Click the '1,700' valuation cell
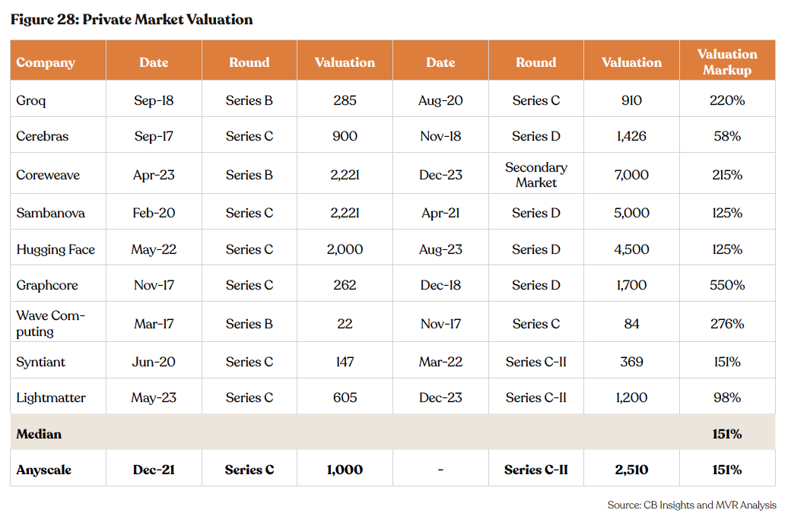Image resolution: width=788 pixels, height=532 pixels. tap(632, 285)
